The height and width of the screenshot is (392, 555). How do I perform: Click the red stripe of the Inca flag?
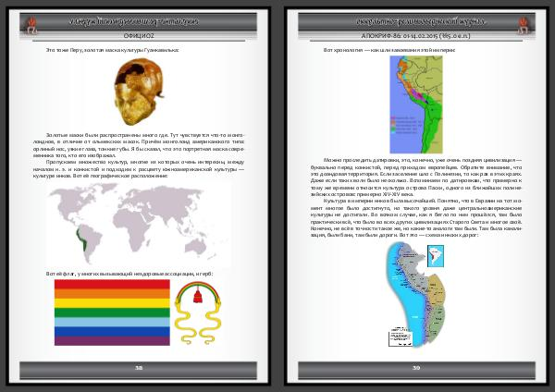click(x=112, y=284)
